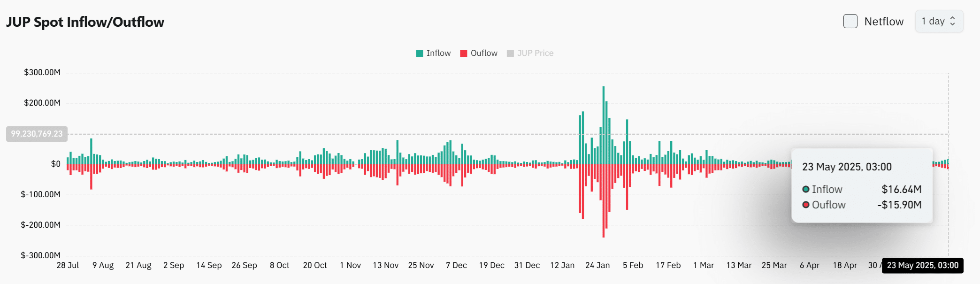
Task: Click the 13 Mar x-axis label
Action: click(x=739, y=265)
